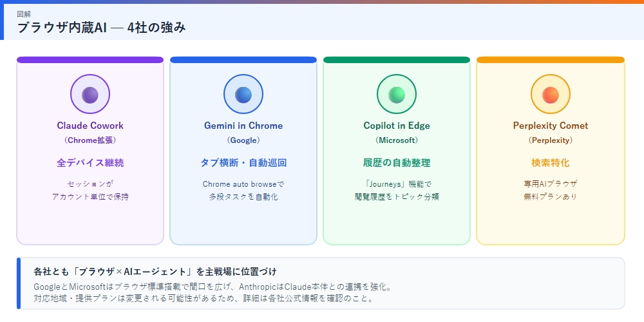Screen dimensions: 644x322
Task: Click the blue top bar of Gemini card
Action: point(243,60)
